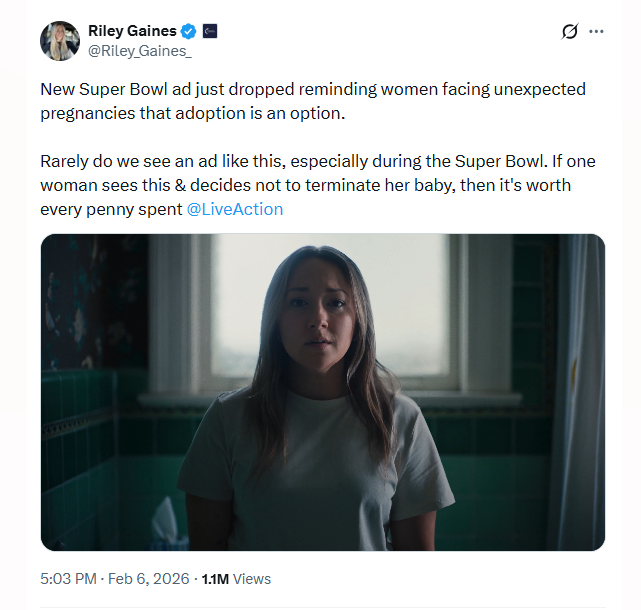Click the dark affiliation badge beside the name
Screen dimensions: 641x610
point(209,31)
